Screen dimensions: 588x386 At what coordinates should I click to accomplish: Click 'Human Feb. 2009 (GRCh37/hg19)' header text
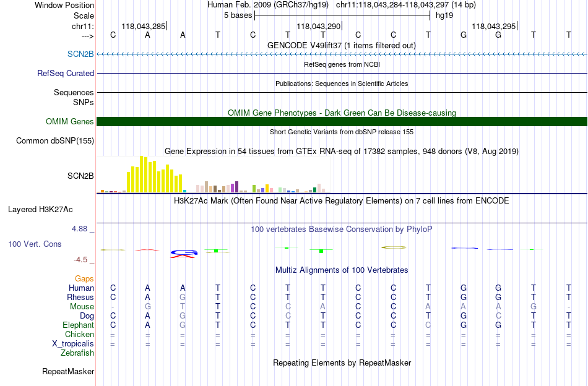(268, 5)
